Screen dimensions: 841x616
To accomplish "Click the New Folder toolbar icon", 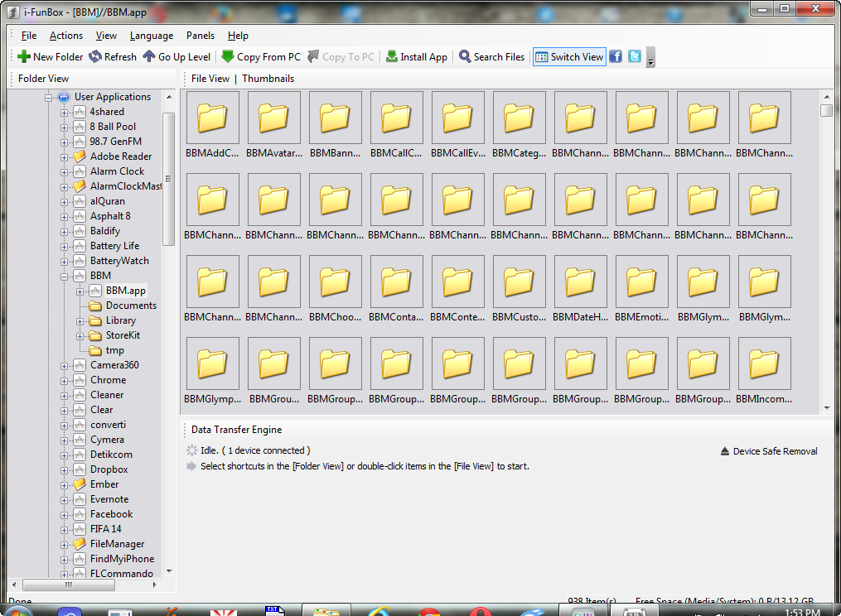I will click(x=25, y=57).
